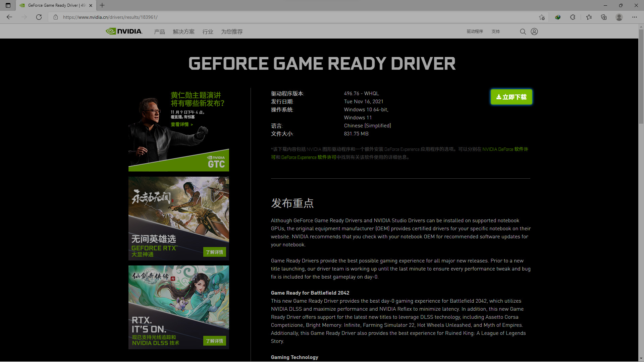Screen dimensions: 644x362
Task: Click the NVIDIA logo in header
Action: [x=124, y=31]
